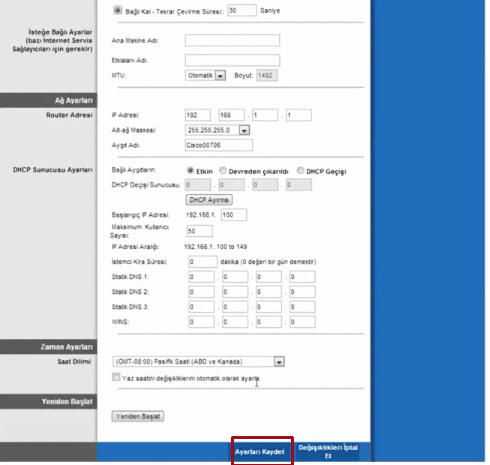The height and width of the screenshot is (465, 490).
Task: Choose the DHCP Geçişi radio button
Action: click(300, 171)
